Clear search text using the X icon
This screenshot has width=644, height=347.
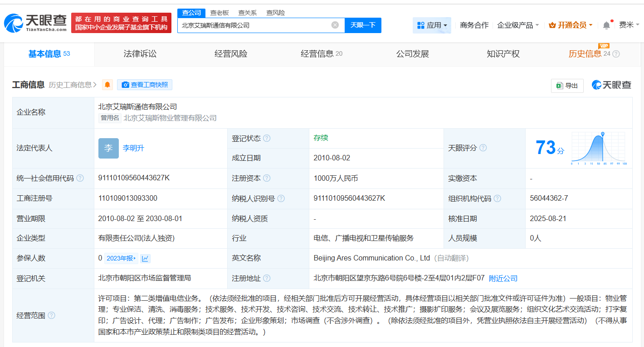pos(336,25)
